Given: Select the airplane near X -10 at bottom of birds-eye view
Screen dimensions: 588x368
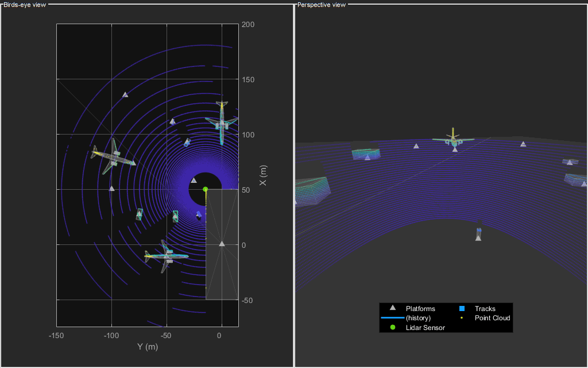Looking at the screenshot, I should click(166, 256).
